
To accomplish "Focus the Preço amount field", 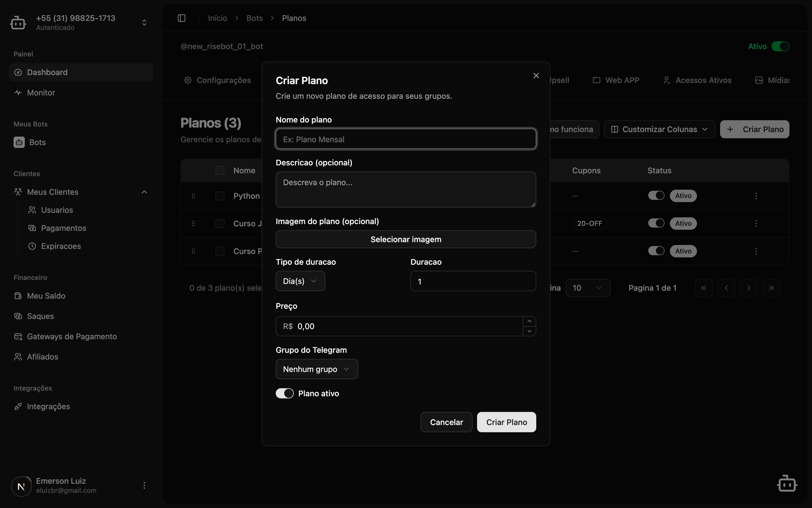I will [x=399, y=326].
